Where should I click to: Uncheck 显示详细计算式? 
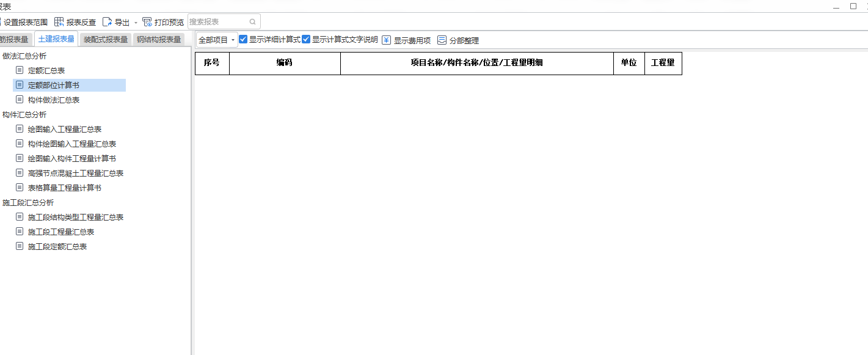pyautogui.click(x=243, y=39)
